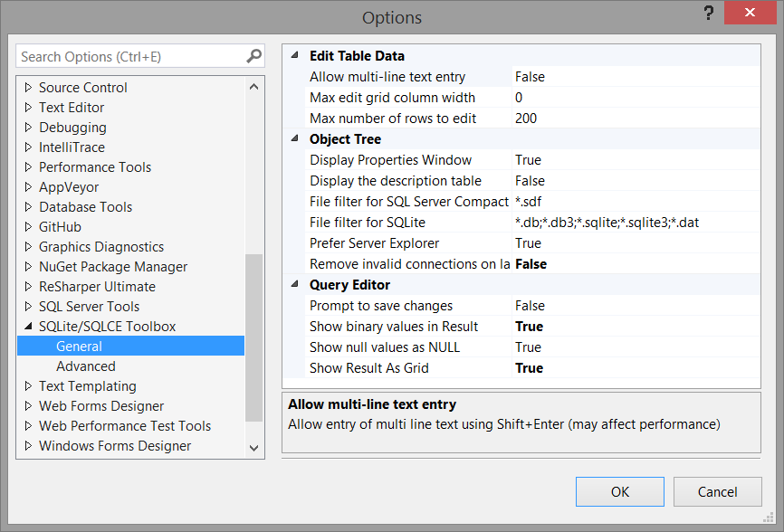
Task: Select the Advanced options page
Action: pos(86,366)
